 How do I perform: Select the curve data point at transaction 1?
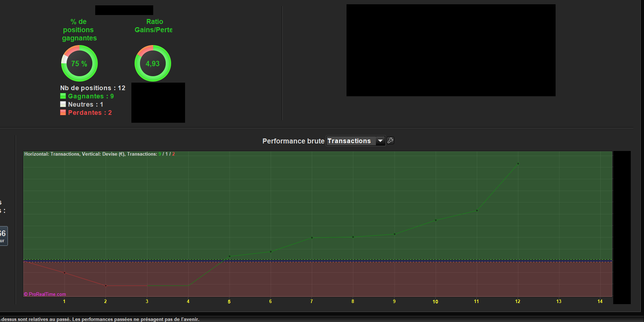64,273
